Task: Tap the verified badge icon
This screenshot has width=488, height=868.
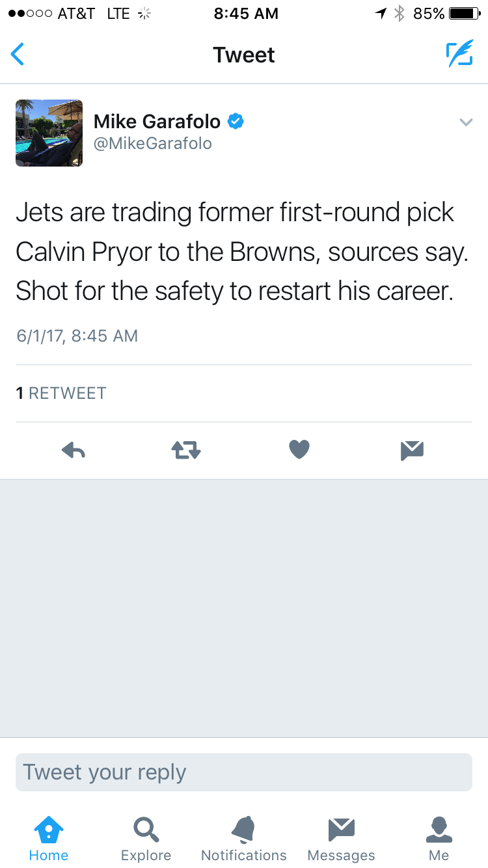Action: click(x=236, y=121)
